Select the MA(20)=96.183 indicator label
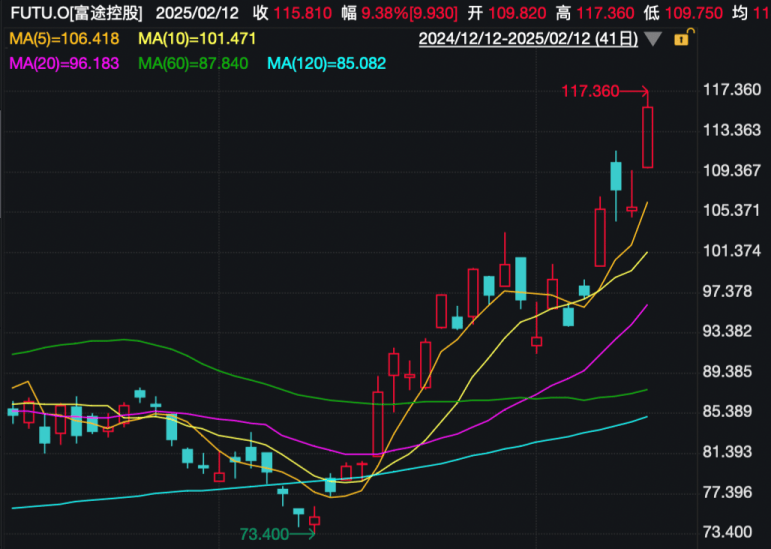Screen dimensions: 771x549 tap(63, 63)
